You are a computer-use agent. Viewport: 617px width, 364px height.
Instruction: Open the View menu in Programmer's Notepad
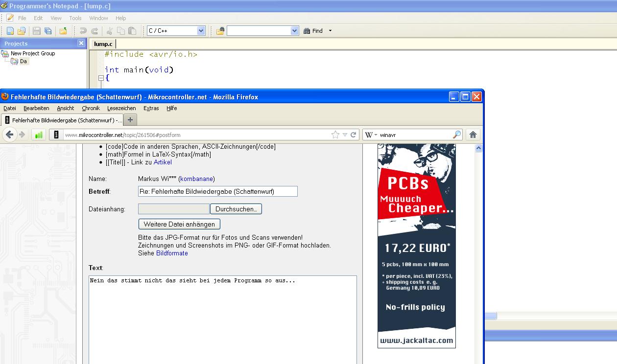(x=56, y=18)
